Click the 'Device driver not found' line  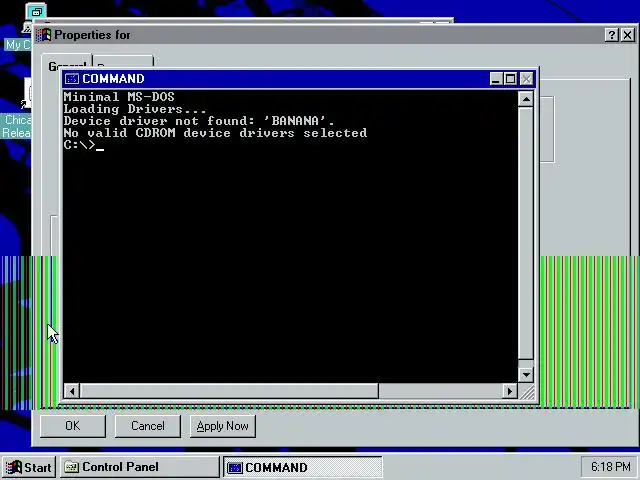pos(199,121)
